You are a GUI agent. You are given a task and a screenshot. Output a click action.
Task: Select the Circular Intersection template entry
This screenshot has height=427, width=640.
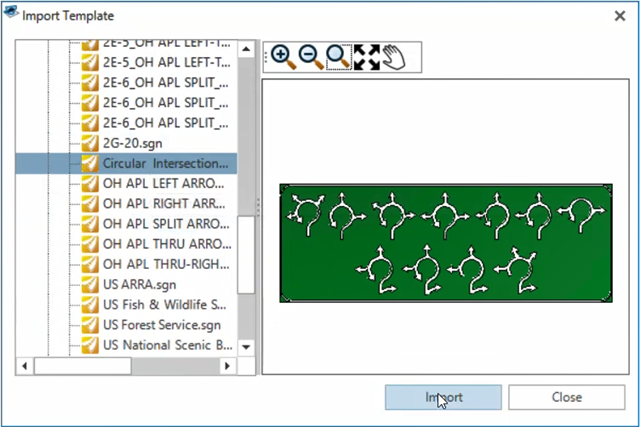pyautogui.click(x=165, y=164)
